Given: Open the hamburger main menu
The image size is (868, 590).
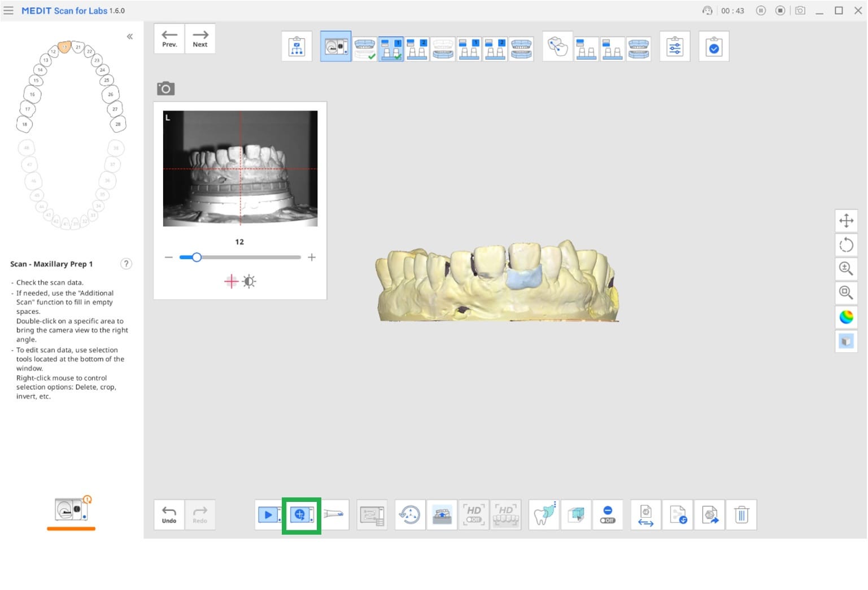Looking at the screenshot, I should click(x=8, y=11).
